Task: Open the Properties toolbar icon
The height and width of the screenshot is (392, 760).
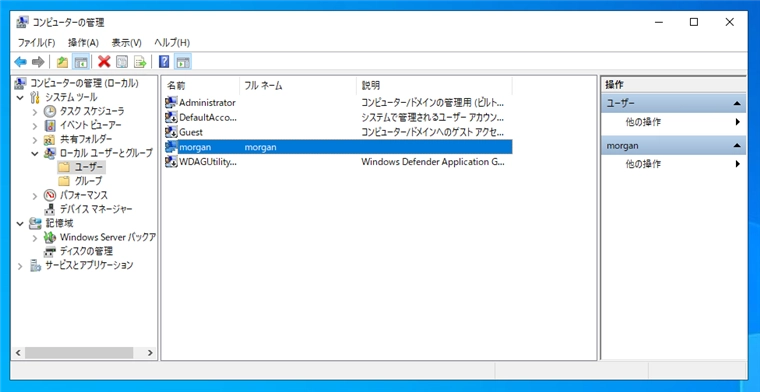Action: (122, 62)
